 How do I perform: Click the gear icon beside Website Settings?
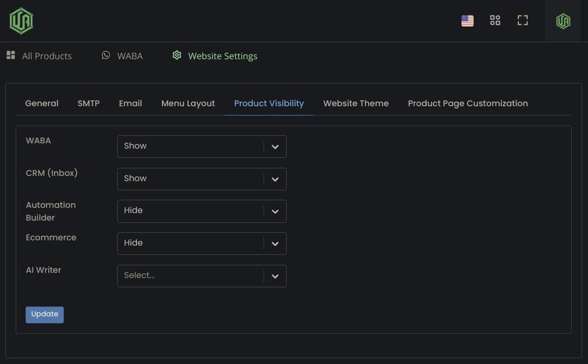(x=177, y=55)
